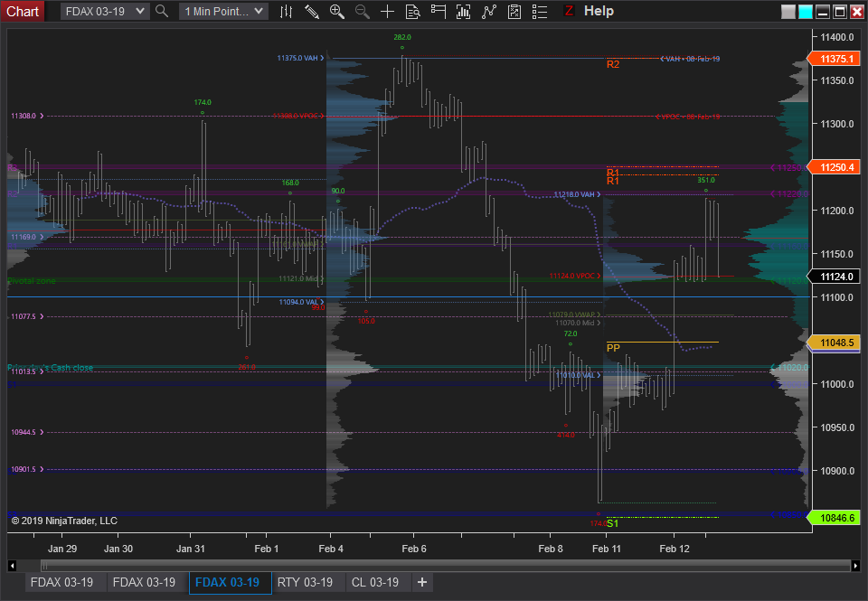Screen dimensions: 868x601
Task: Open the Help menu
Action: click(599, 11)
